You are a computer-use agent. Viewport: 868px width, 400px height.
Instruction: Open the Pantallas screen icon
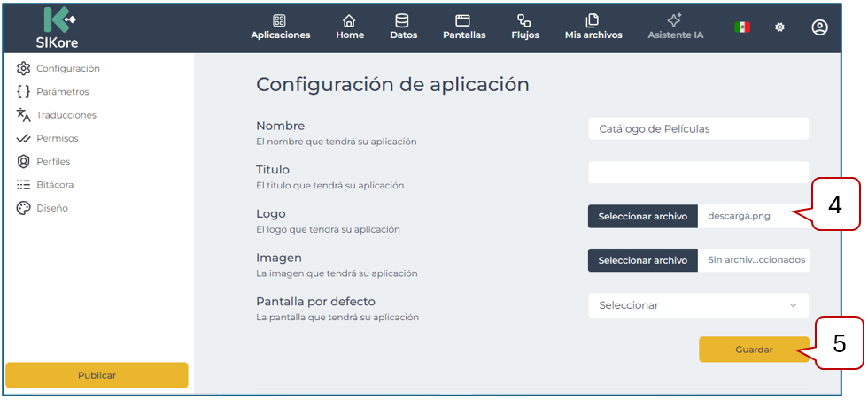[463, 20]
